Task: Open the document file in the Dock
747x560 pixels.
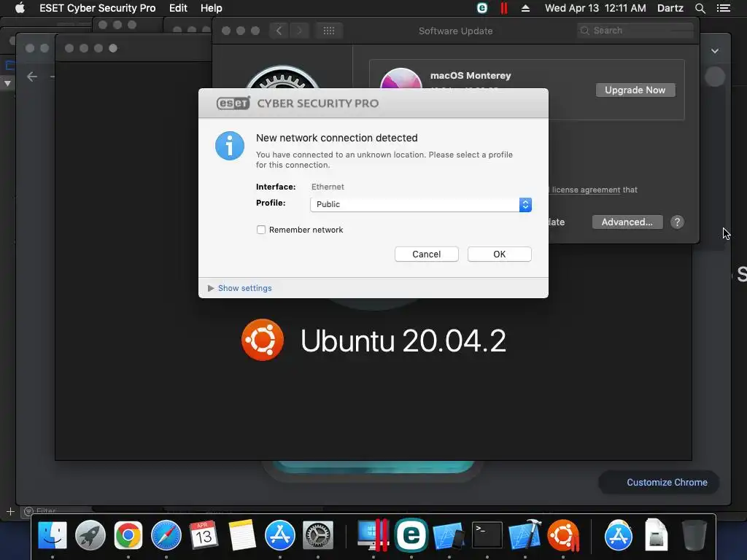Action: (657, 535)
